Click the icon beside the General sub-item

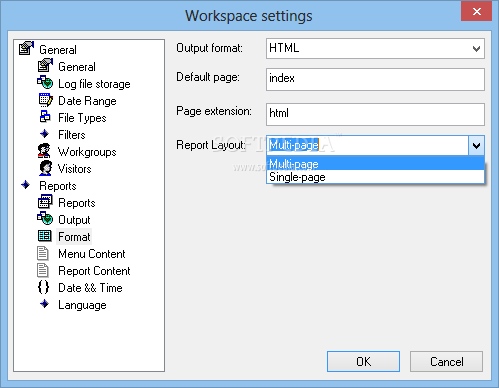pyautogui.click(x=45, y=65)
